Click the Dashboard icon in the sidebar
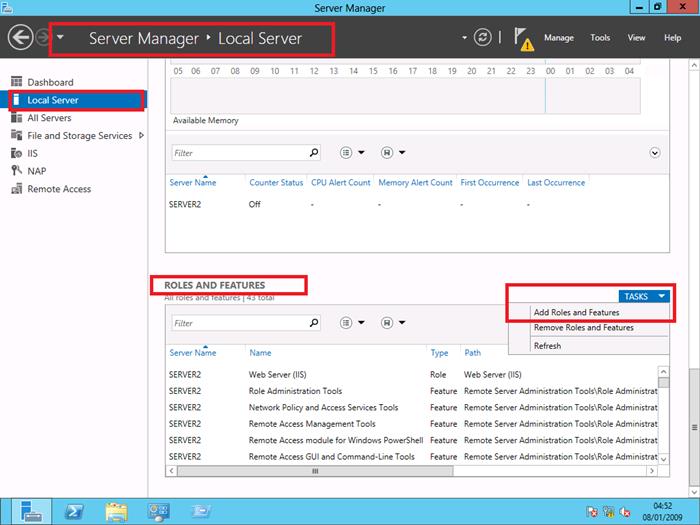 (17, 82)
